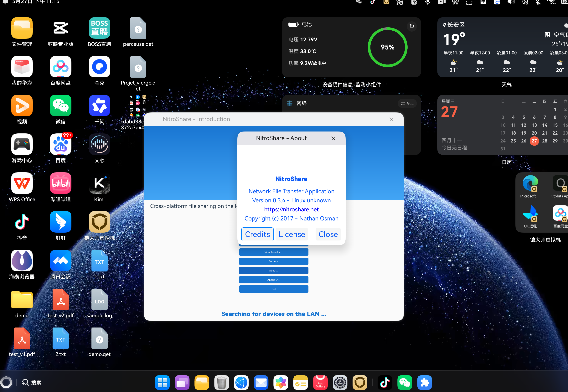Open Microsoft Edge in 铠大师虚拟机 widget
The image size is (568, 392).
[x=530, y=183]
